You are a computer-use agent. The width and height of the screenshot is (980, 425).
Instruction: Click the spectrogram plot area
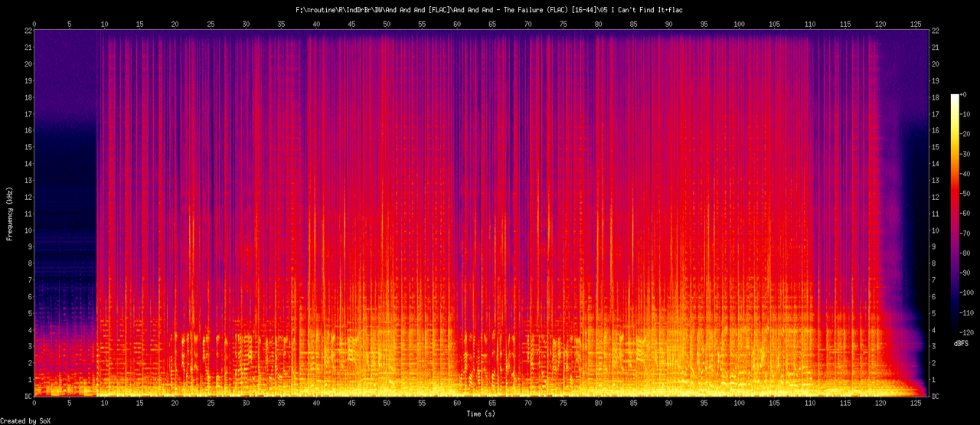481,214
